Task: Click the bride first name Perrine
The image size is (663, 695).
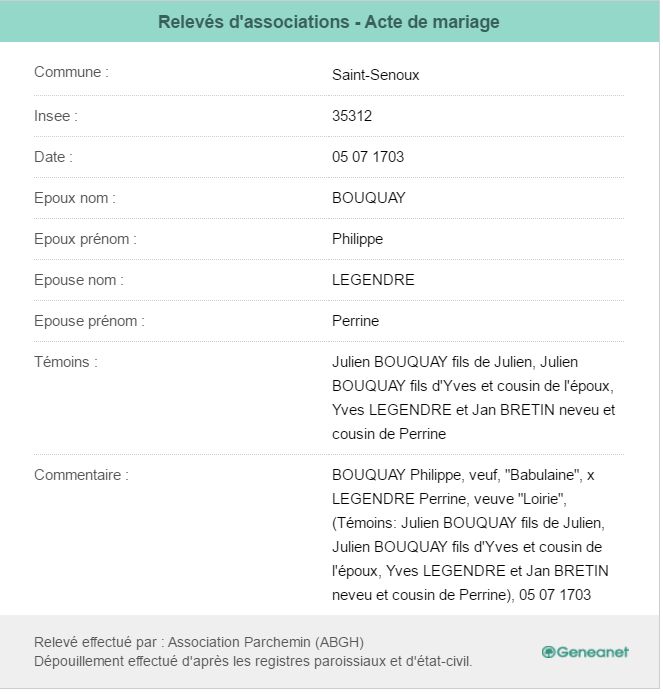Action: (x=355, y=321)
